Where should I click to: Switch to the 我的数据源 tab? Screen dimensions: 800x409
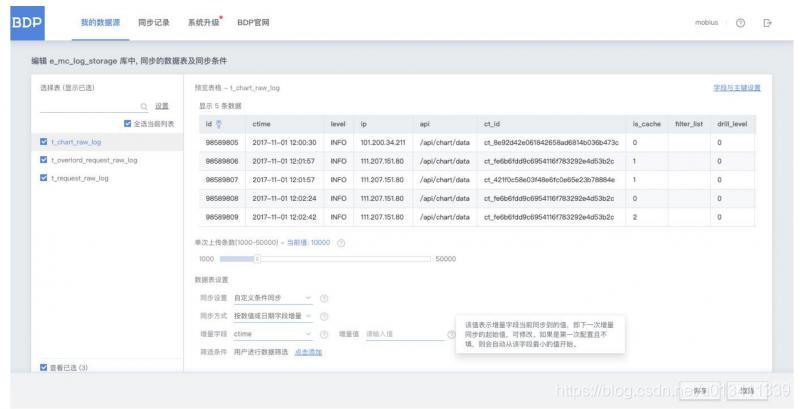(101, 22)
